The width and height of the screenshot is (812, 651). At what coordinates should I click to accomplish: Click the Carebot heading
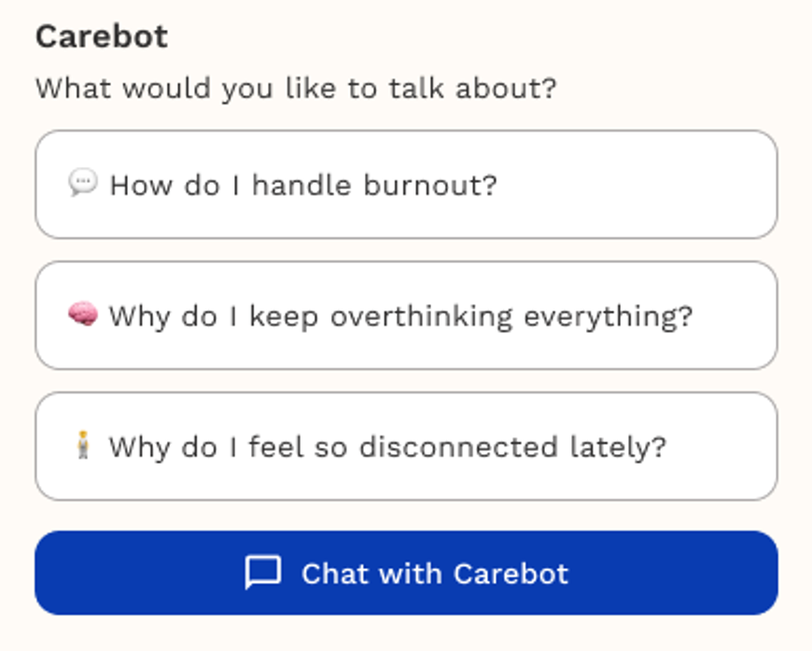pyautogui.click(x=102, y=37)
